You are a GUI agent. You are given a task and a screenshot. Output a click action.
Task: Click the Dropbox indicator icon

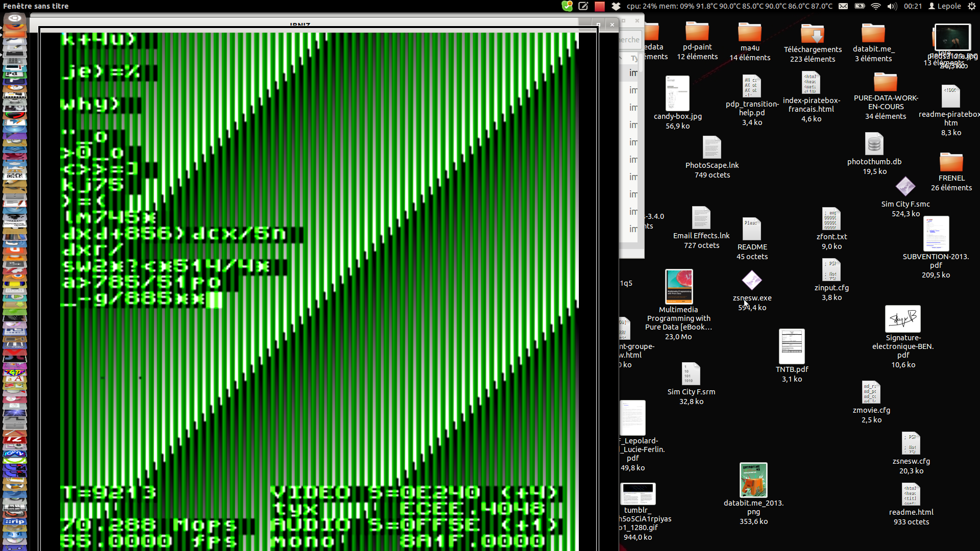[x=616, y=6]
